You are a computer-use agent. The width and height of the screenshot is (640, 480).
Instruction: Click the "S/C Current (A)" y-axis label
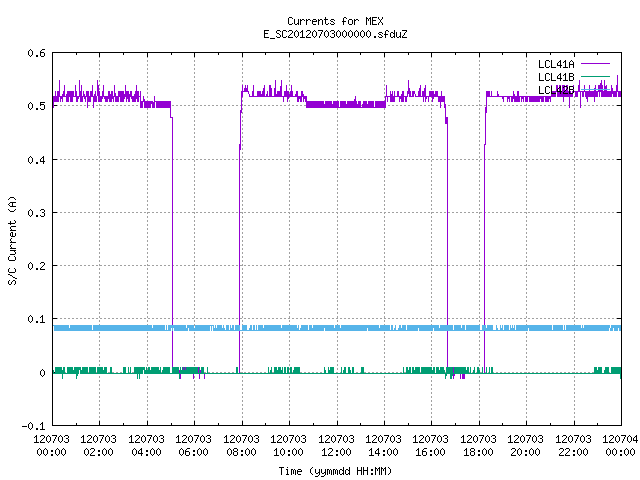coord(12,241)
